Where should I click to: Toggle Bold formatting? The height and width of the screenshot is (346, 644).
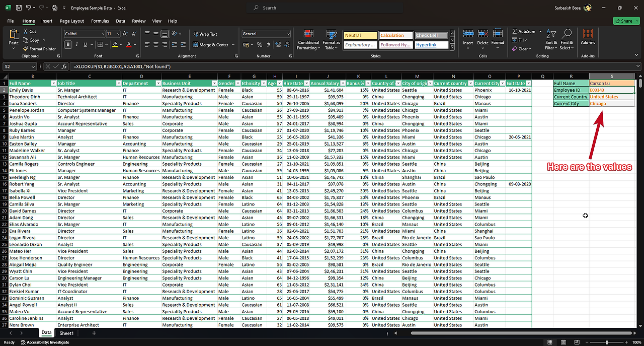pyautogui.click(x=68, y=45)
